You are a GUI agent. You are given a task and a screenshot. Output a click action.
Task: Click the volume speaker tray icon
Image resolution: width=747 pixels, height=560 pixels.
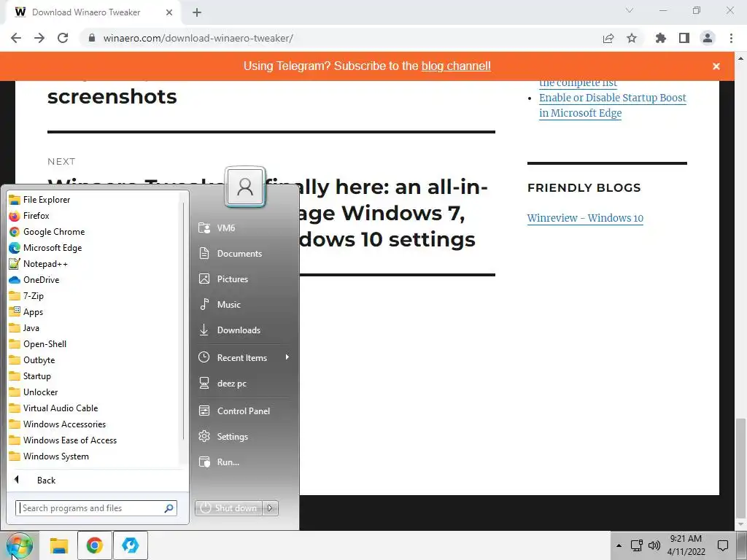point(654,545)
